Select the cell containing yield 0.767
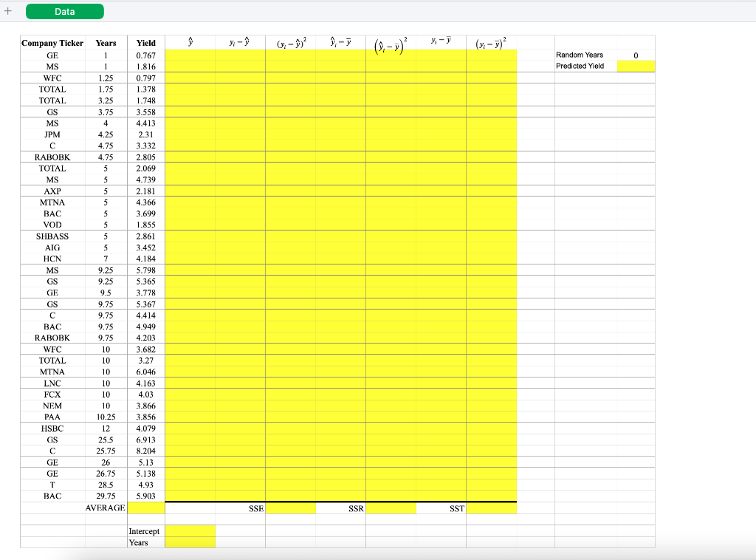This screenshot has width=756, height=560. [145, 54]
